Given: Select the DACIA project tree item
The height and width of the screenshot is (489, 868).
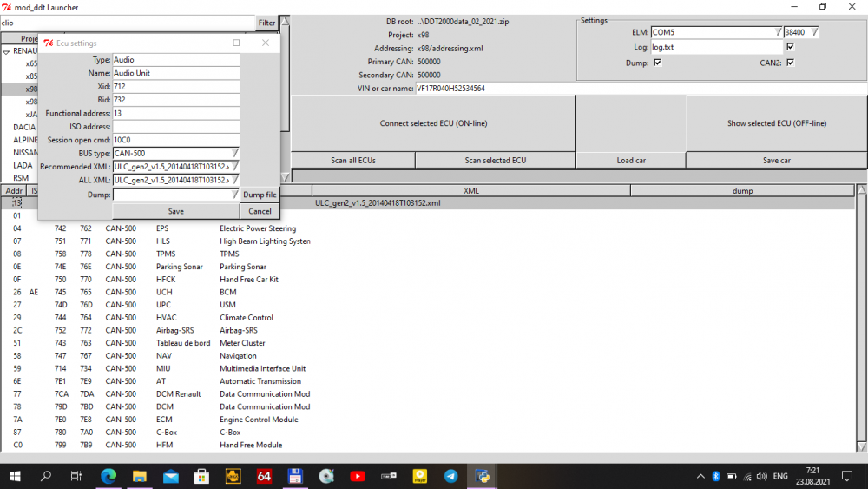Looking at the screenshot, I should [x=24, y=127].
